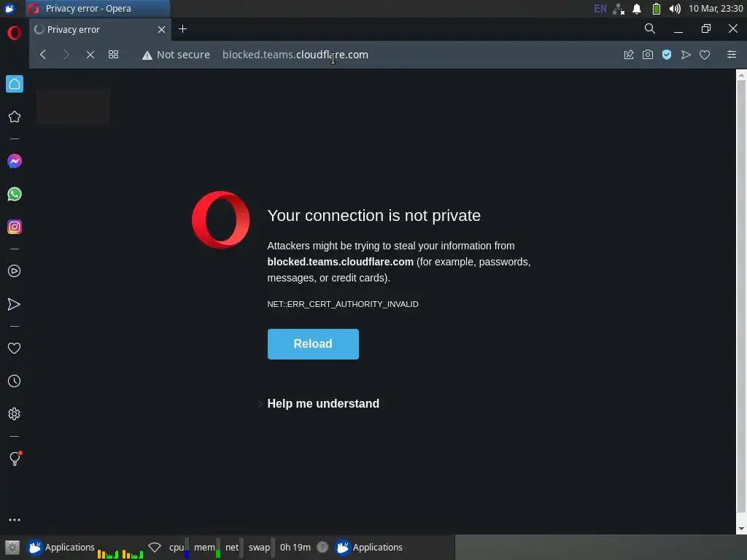Click the NET::ERR_CERT_AUTHORITY_INVALID error code
Image resolution: width=747 pixels, height=560 pixels.
click(x=343, y=304)
